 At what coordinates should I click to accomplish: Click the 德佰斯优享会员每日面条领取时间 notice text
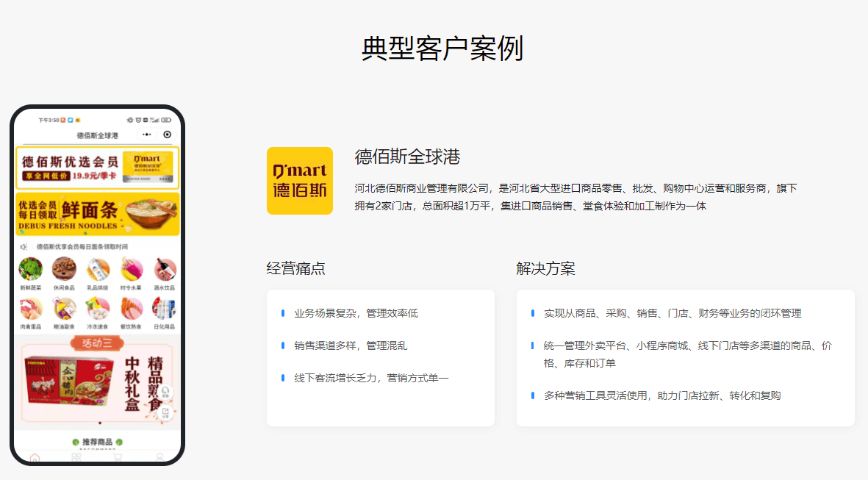tap(82, 247)
